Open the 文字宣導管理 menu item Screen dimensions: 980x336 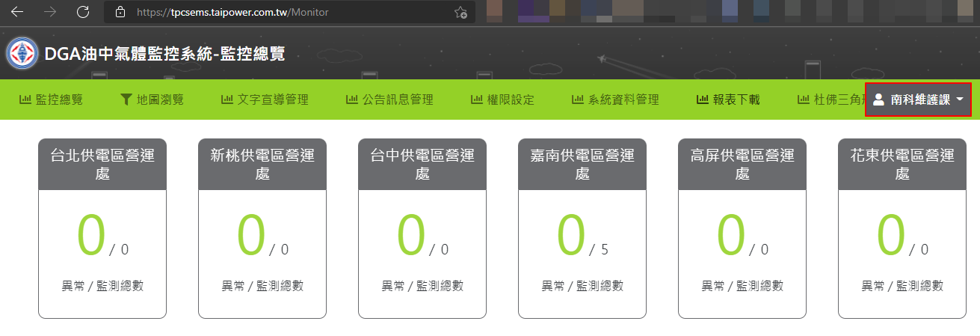point(265,100)
